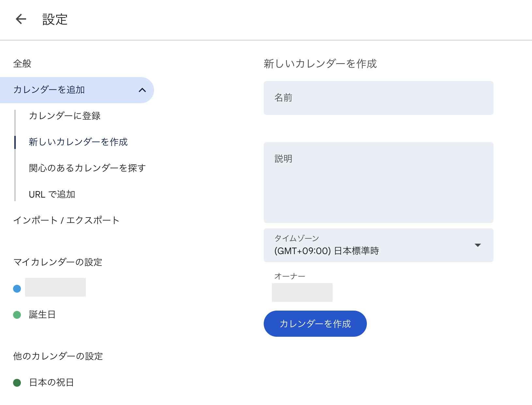Open the タイムゾーン dropdown
Viewport: 532px width, 405px height.
point(378,245)
